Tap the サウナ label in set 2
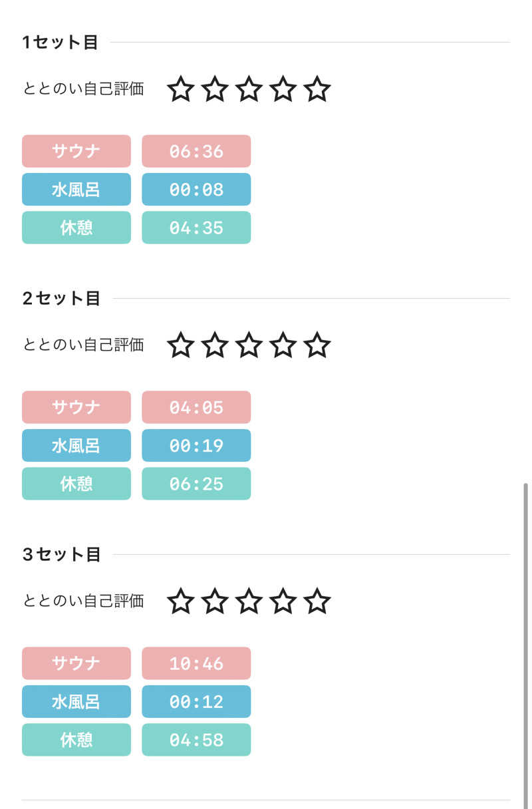532x809 pixels. point(76,407)
